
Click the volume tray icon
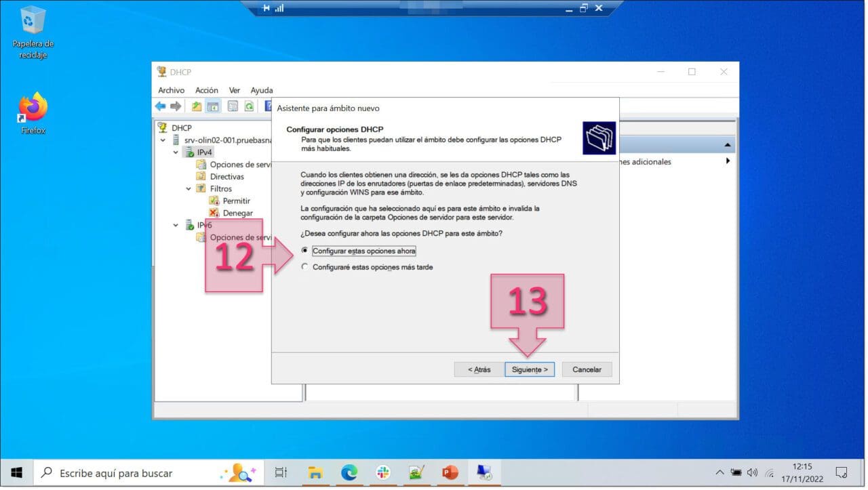(753, 472)
